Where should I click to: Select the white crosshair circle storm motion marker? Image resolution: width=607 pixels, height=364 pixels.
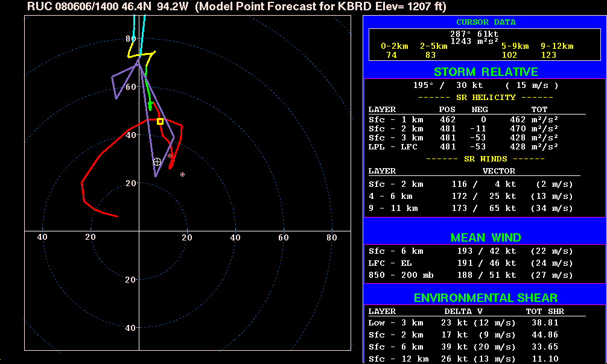(157, 162)
